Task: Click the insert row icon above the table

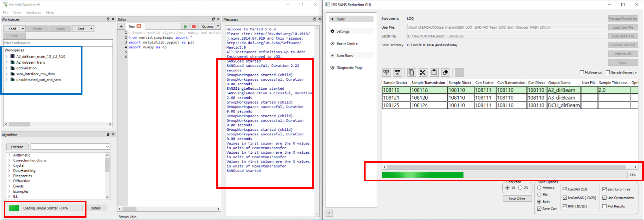Action: point(386,73)
